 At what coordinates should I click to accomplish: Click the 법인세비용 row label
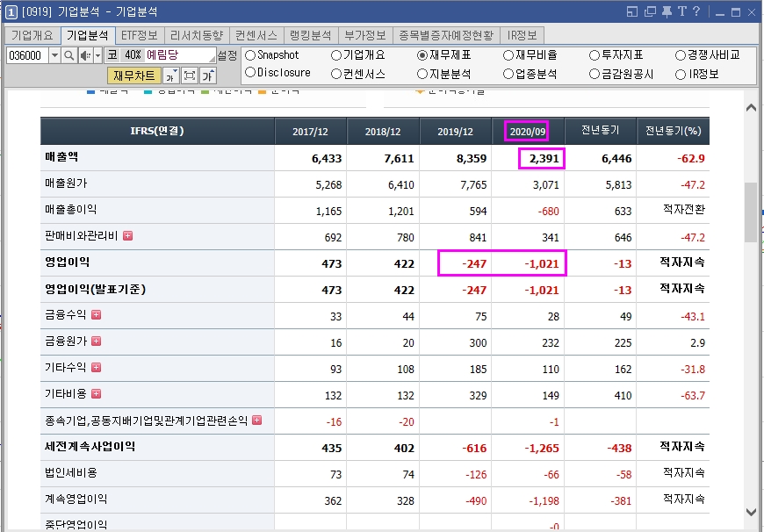pos(71,472)
